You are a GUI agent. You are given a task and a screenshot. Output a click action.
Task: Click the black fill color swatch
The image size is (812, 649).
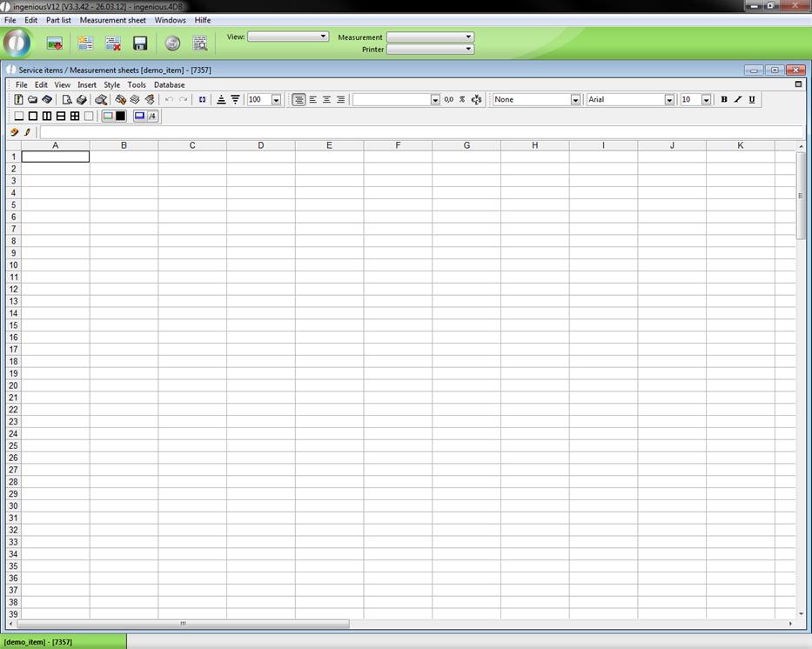pos(120,116)
